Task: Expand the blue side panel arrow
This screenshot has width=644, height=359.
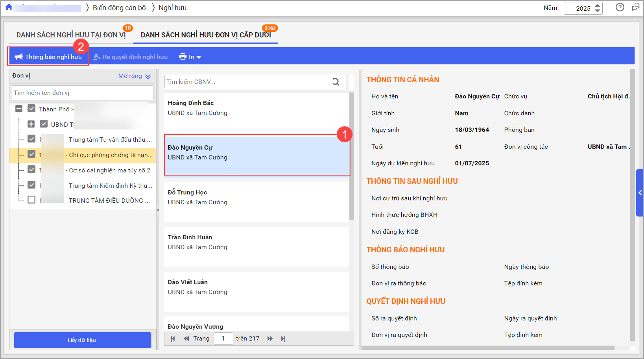Action: (640, 193)
